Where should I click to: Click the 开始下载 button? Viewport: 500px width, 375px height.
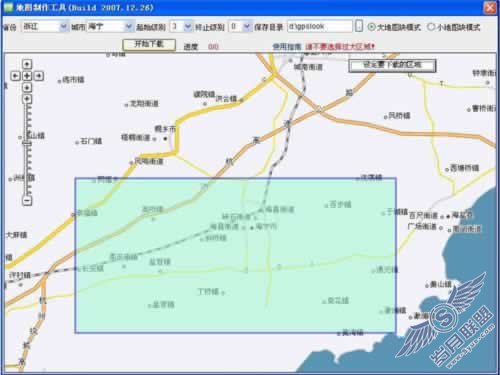pos(149,45)
